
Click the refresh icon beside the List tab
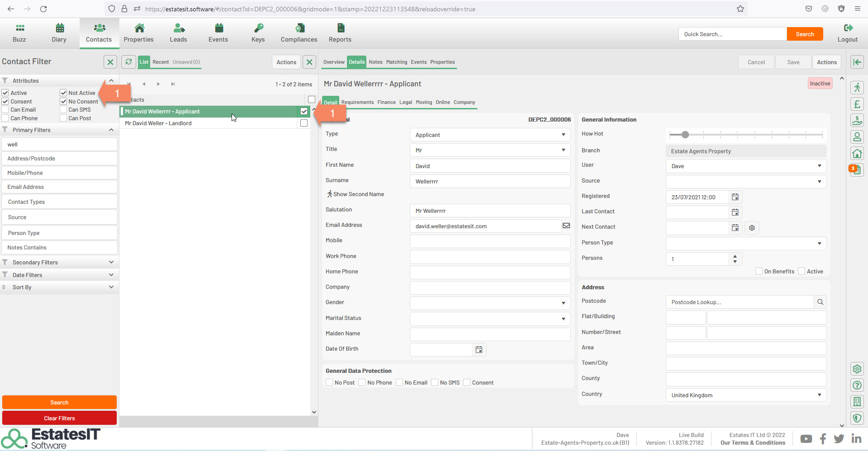click(129, 62)
